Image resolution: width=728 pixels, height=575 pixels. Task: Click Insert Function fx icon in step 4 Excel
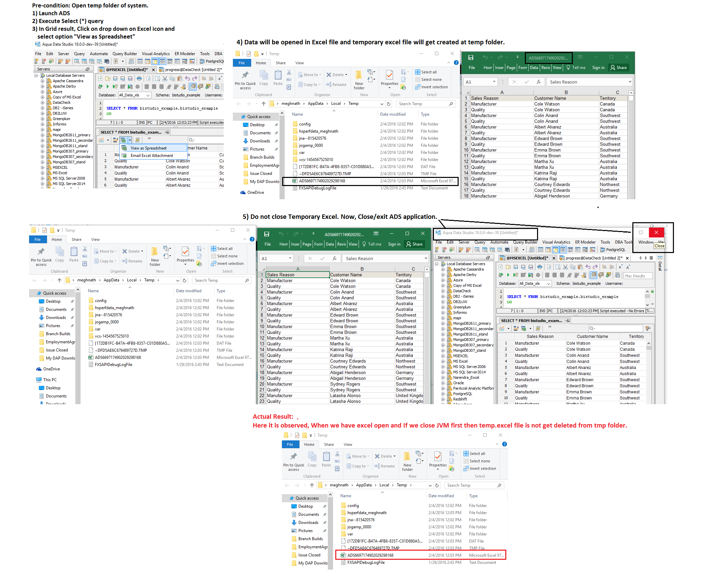(539, 82)
